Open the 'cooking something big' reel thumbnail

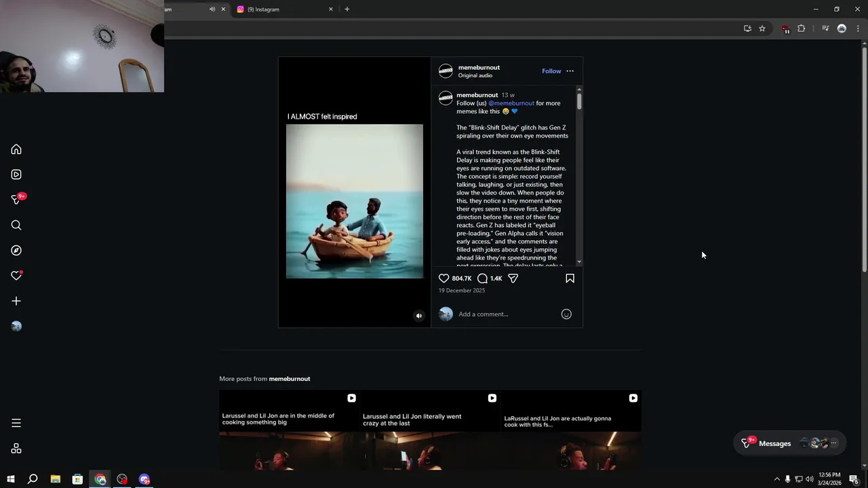[x=289, y=430]
